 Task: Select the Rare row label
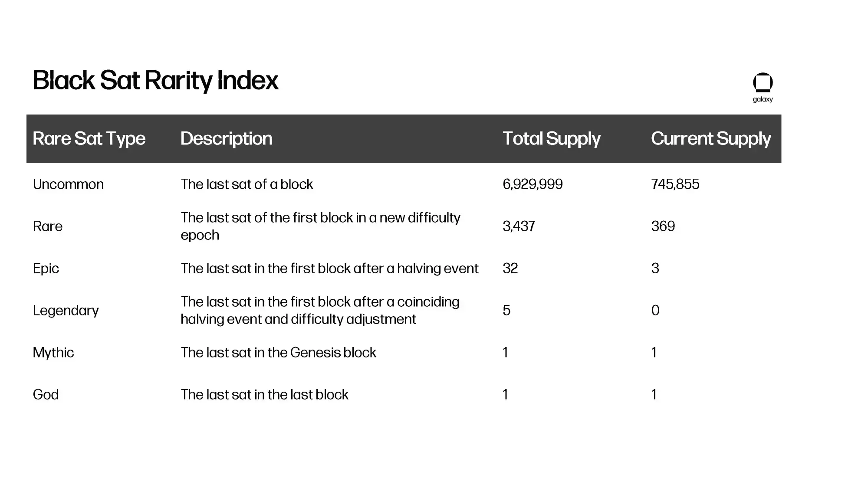[48, 226]
